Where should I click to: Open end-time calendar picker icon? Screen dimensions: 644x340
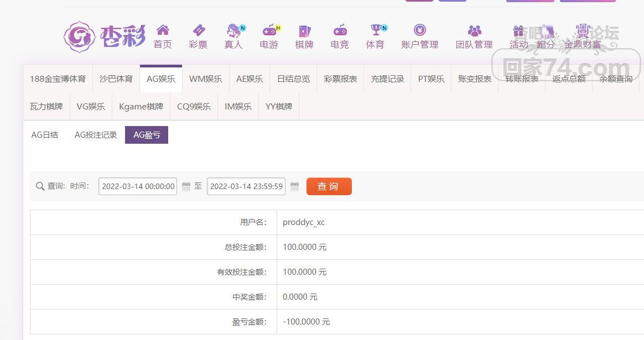[x=294, y=186]
